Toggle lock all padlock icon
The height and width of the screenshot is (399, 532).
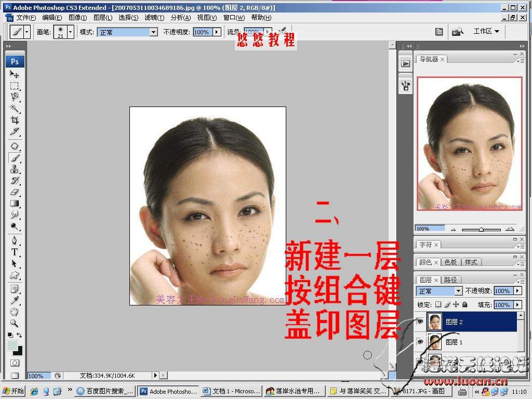coord(465,304)
